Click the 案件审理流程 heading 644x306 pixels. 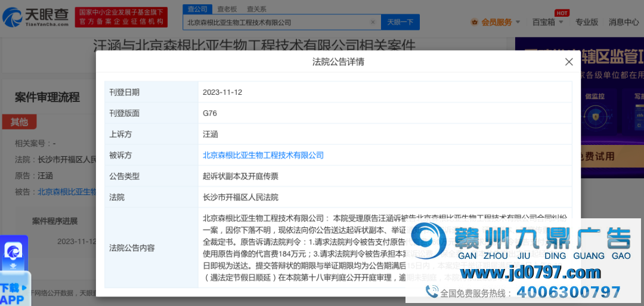[47, 98]
